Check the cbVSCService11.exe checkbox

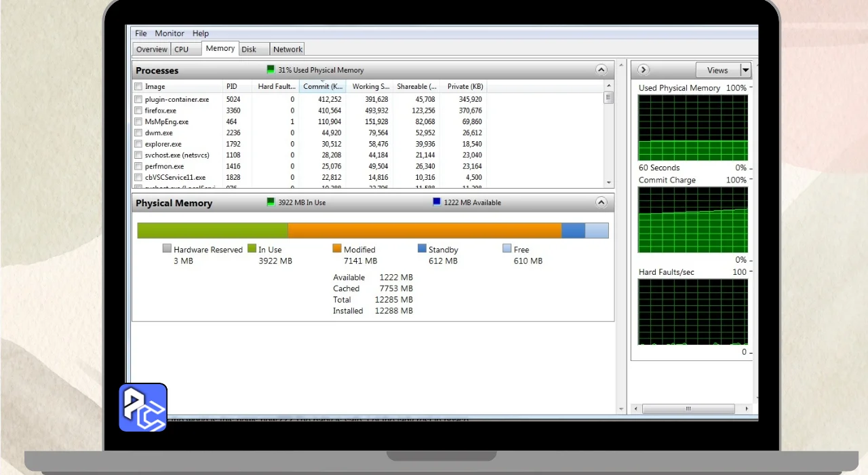(x=138, y=177)
